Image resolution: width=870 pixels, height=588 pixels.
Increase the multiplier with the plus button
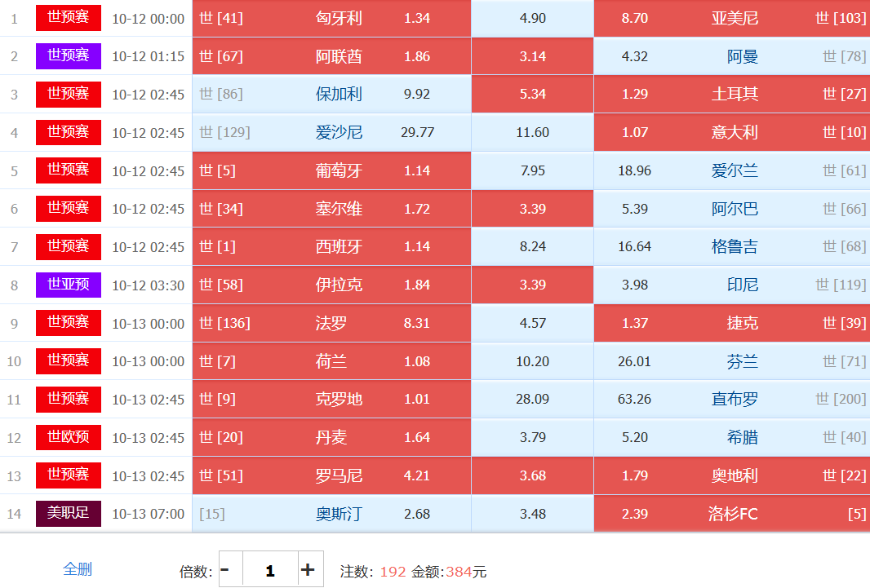point(308,570)
